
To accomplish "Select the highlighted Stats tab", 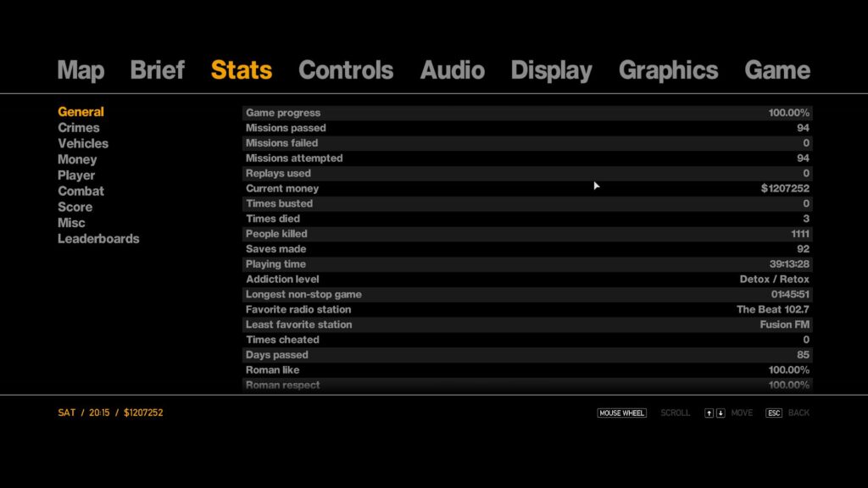I will [x=241, y=70].
